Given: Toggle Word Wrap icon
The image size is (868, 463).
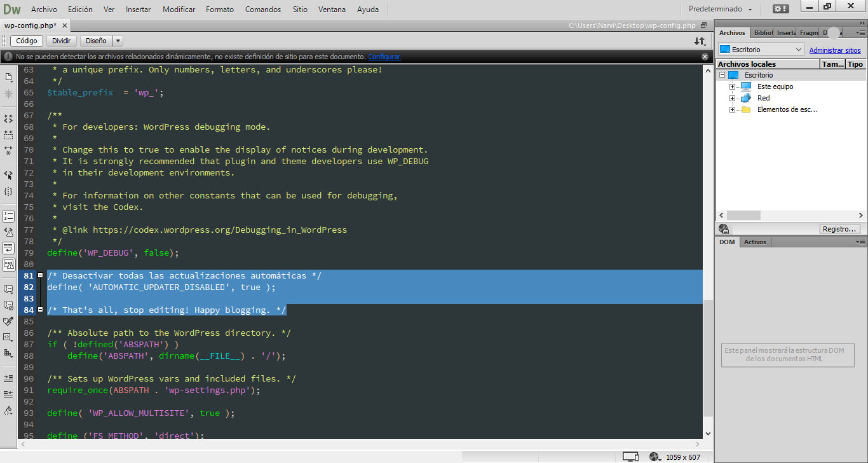Looking at the screenshot, I should (8, 248).
